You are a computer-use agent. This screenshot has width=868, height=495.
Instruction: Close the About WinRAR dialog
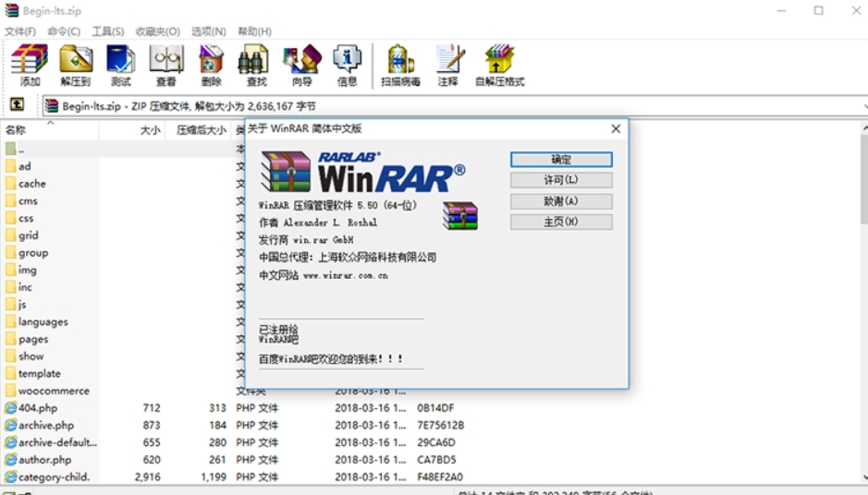point(616,129)
